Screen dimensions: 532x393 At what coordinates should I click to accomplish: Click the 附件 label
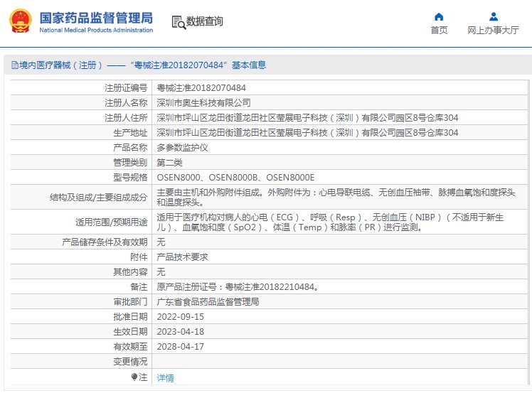coord(139,257)
